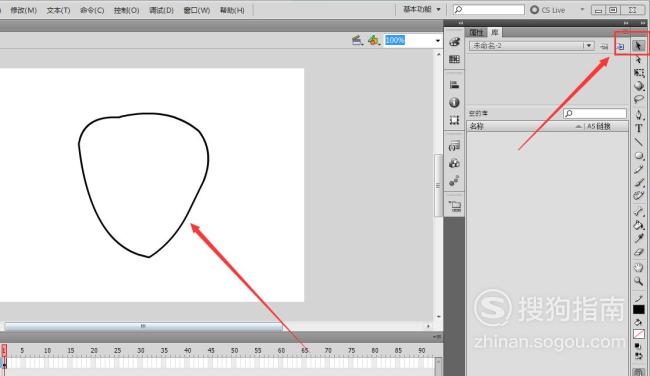Click the New Library Panel icon

tap(620, 46)
